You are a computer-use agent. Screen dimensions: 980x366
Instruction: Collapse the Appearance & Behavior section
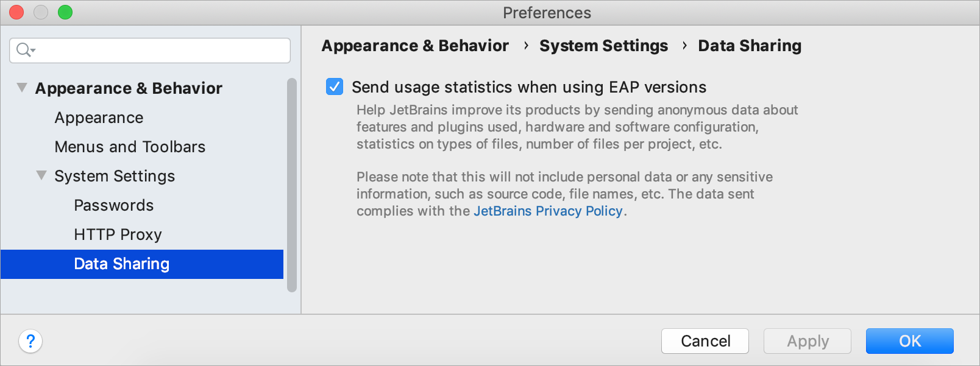tap(22, 87)
